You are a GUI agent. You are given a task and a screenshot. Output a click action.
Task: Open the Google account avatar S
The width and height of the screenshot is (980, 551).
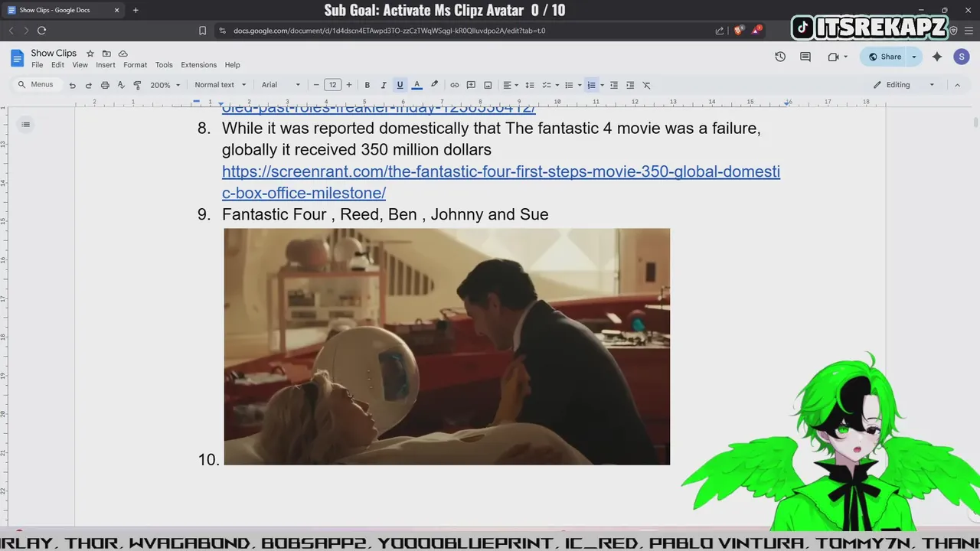point(962,57)
